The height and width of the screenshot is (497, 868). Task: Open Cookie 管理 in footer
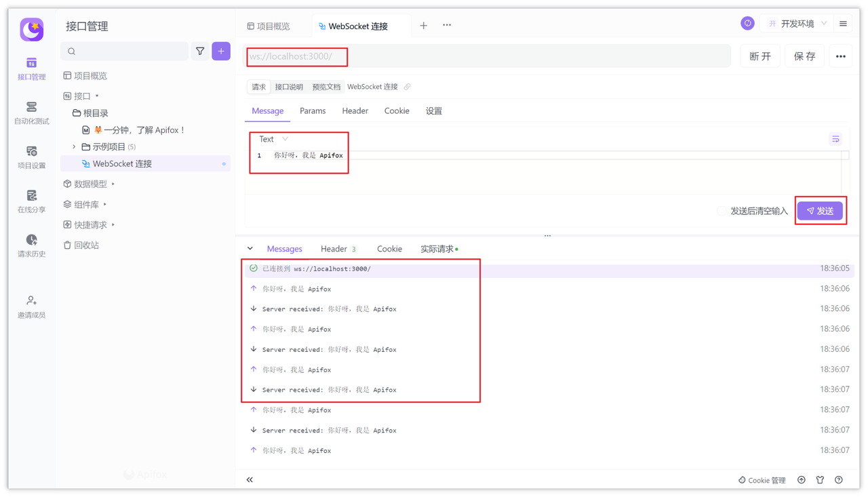(x=762, y=480)
